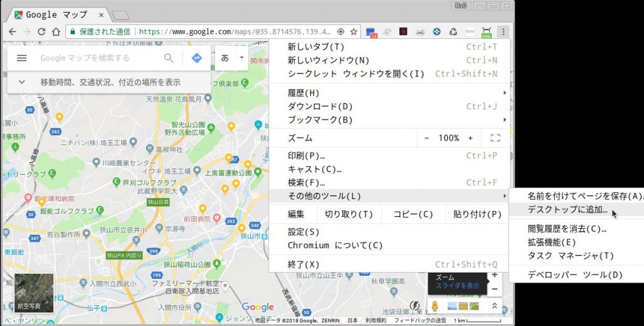Viewport: 644px width, 326px height.
Task: Open デベロッパー ツール(D) from submenu
Action: [577, 274]
